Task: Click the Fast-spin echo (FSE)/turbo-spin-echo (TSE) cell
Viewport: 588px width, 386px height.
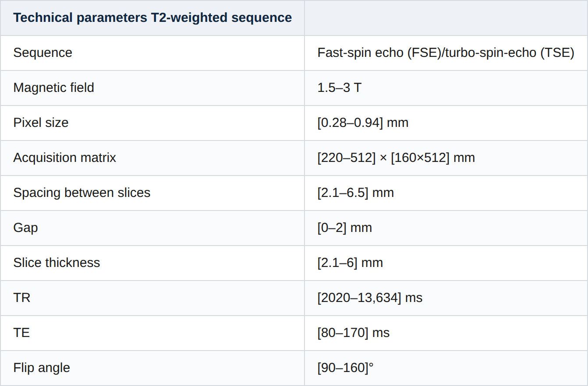Action: click(446, 53)
